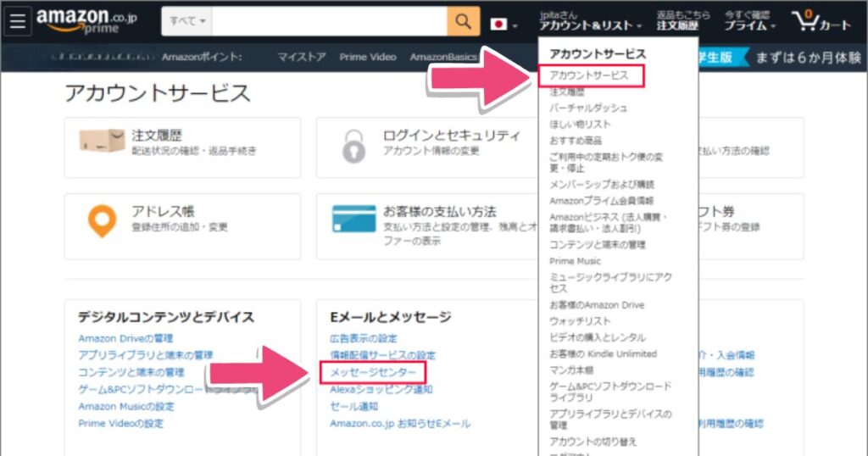This screenshot has height=456, width=868.
Task: Select お客様の Kindle Unlimited in dropdown
Action: tap(603, 353)
